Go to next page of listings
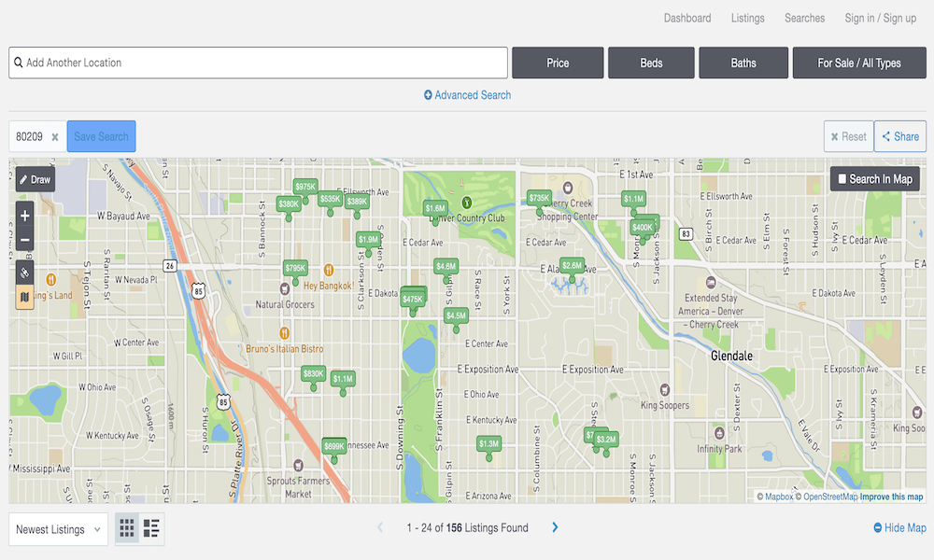Viewport: 934px width, 560px height. tap(555, 527)
